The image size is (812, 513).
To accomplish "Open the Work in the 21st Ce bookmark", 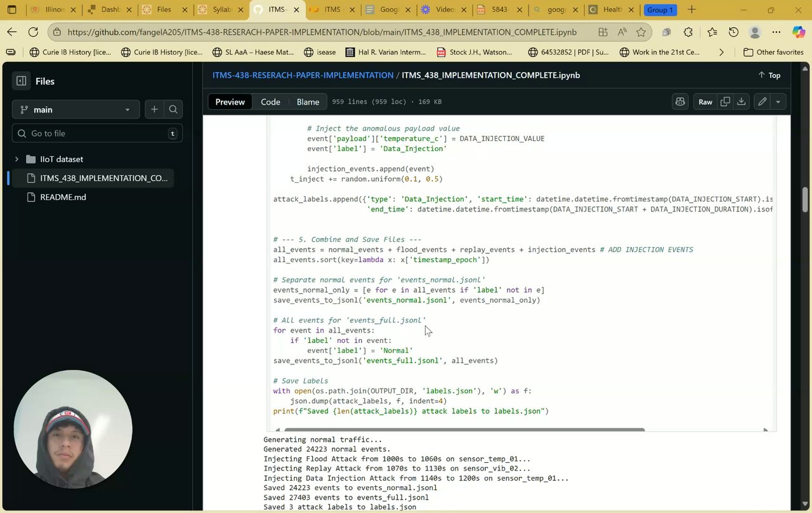I will click(660, 52).
